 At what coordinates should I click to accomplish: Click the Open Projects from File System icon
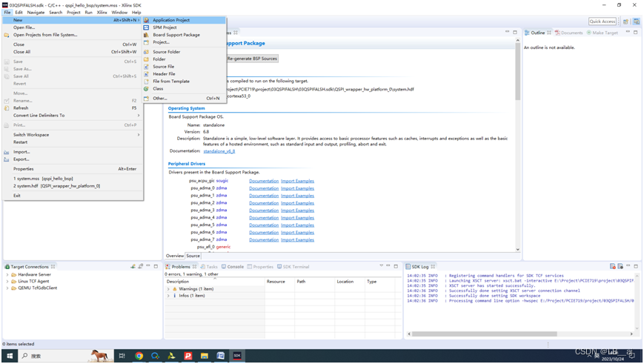point(7,35)
